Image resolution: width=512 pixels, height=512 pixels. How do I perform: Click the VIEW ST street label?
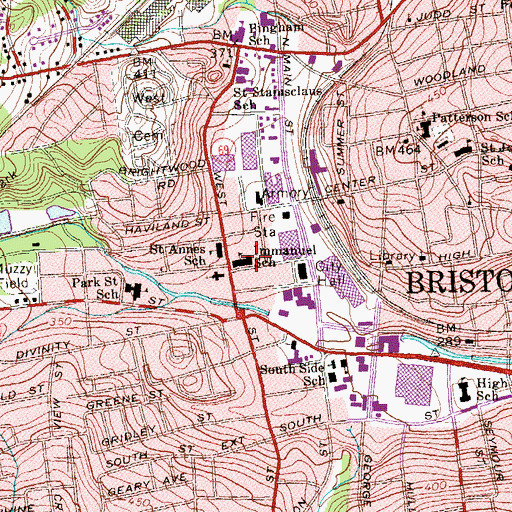[57, 395]
